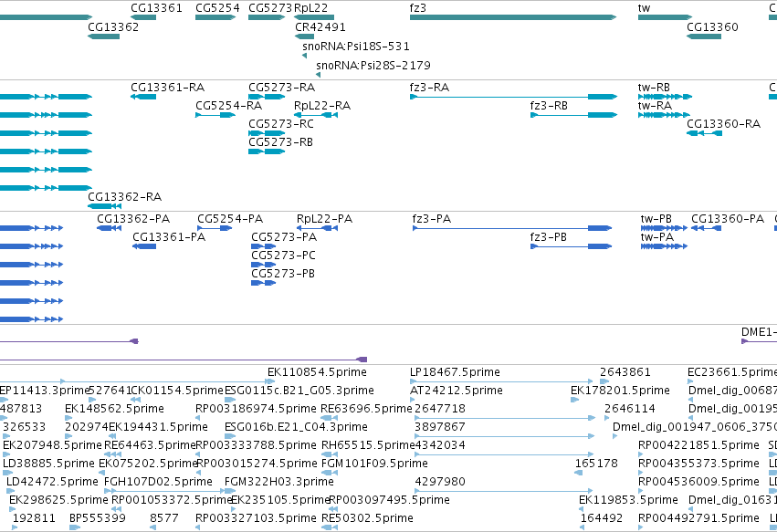The width and height of the screenshot is (777, 532).
Task: Select the tw gene arrow glyph
Action: [x=665, y=17]
